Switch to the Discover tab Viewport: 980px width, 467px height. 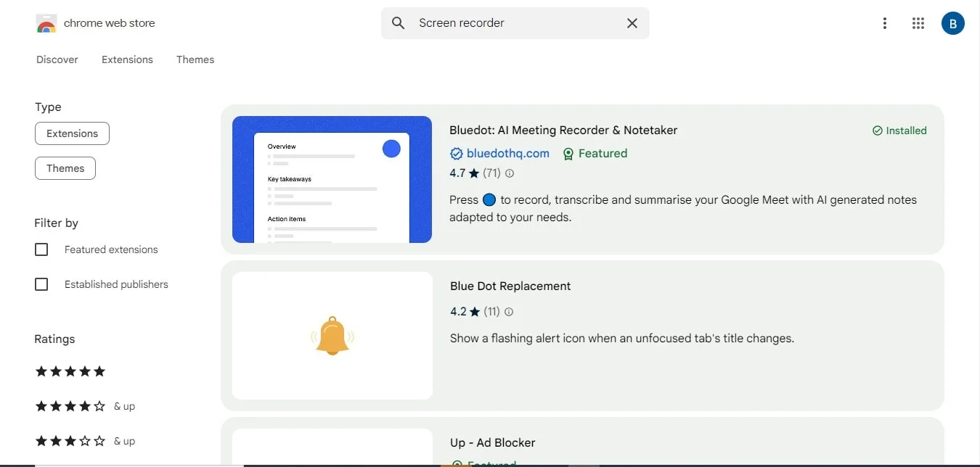(x=57, y=59)
